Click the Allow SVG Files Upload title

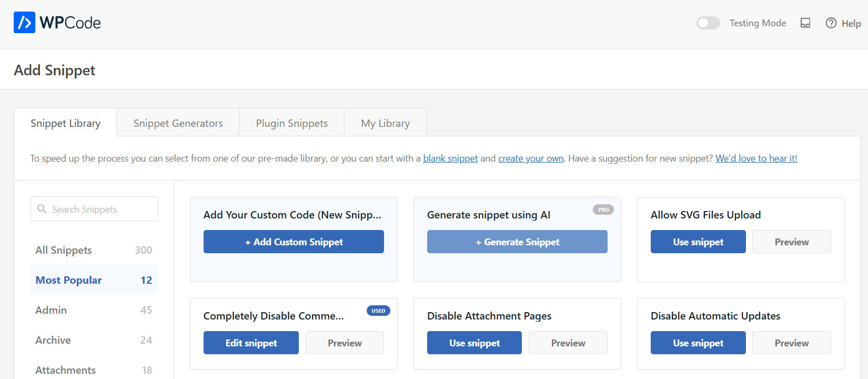pyautogui.click(x=705, y=215)
